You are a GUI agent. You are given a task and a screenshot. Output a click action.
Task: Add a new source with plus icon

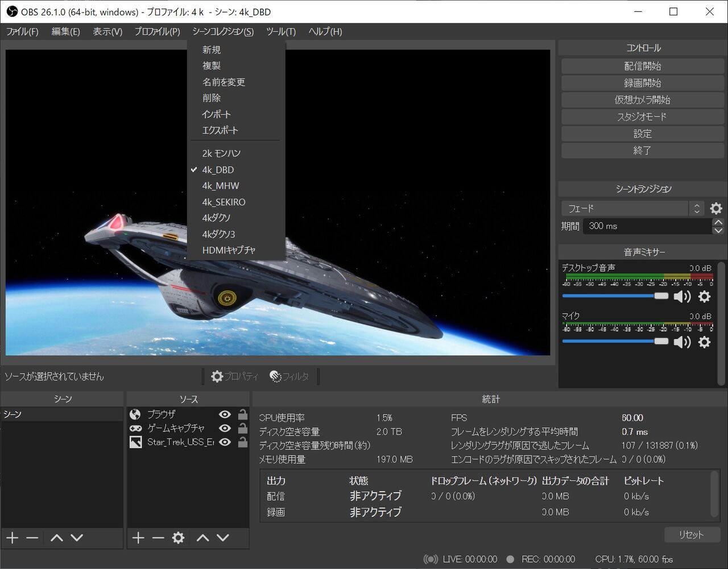click(138, 538)
